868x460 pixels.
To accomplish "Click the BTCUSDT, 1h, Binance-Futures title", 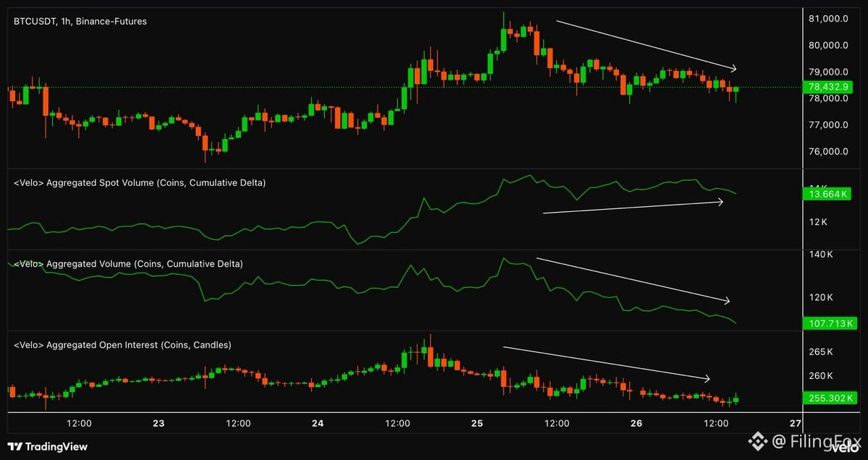I will click(x=80, y=22).
